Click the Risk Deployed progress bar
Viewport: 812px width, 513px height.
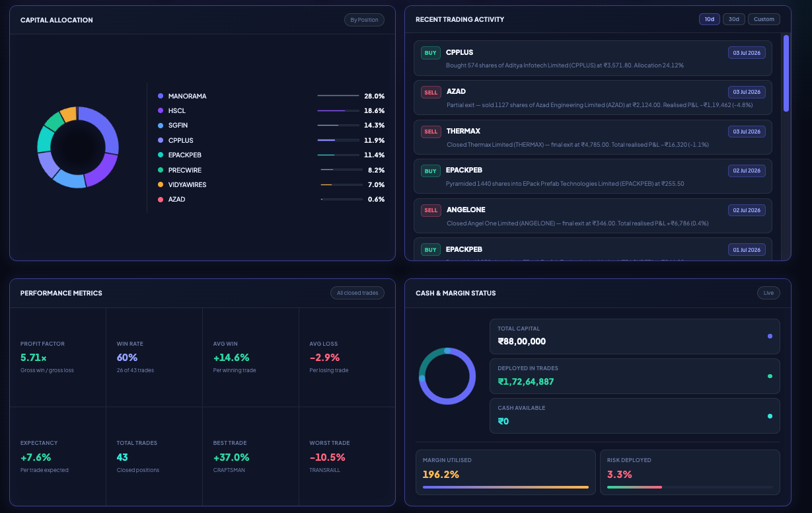pos(690,487)
